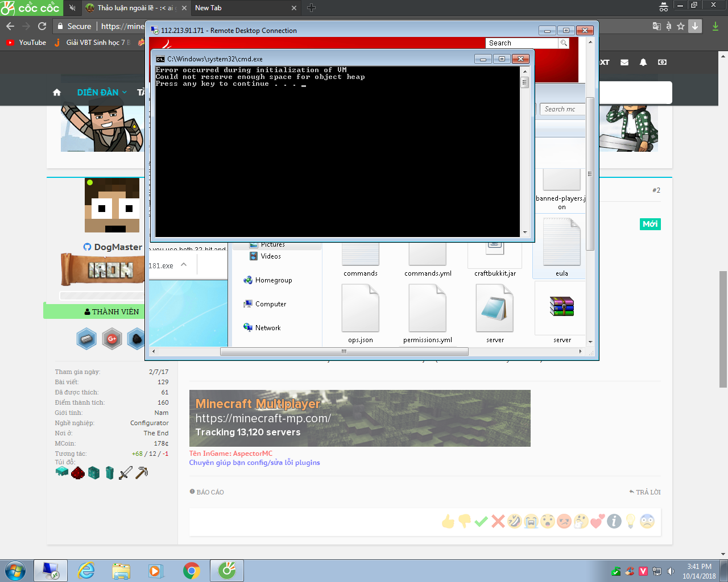Open Chuyên giúp bạn config/sửa lỗi plugins link

tap(255, 463)
